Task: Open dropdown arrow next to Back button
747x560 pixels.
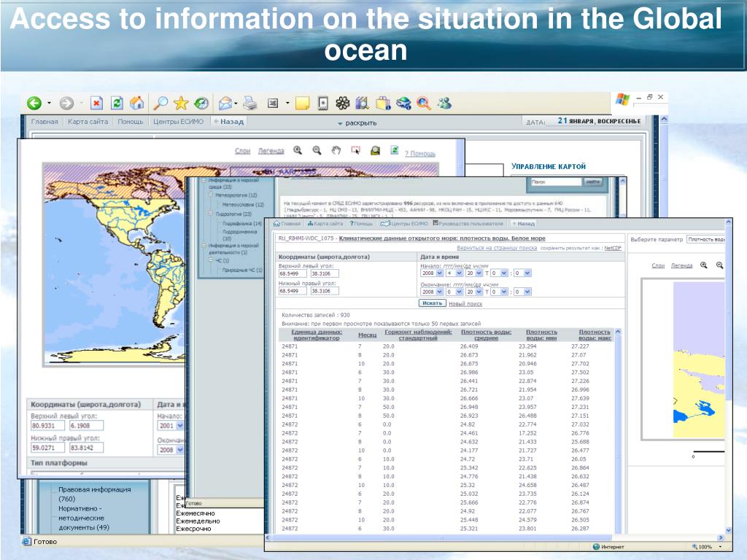Action: pos(49,104)
